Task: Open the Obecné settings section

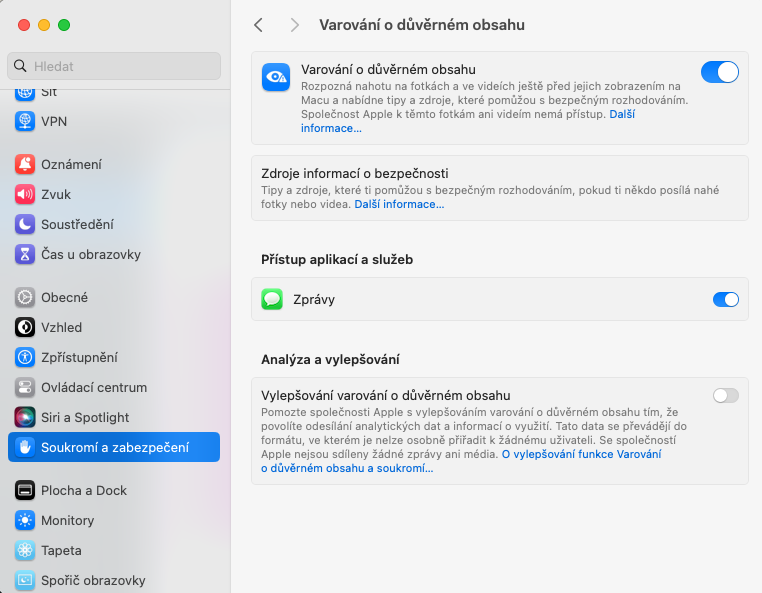Action: coord(64,297)
